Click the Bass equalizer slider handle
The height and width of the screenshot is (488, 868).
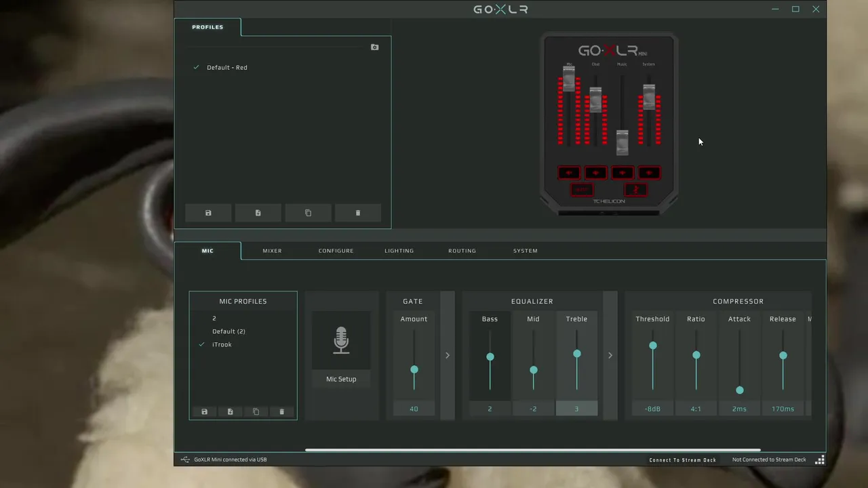[x=490, y=357]
